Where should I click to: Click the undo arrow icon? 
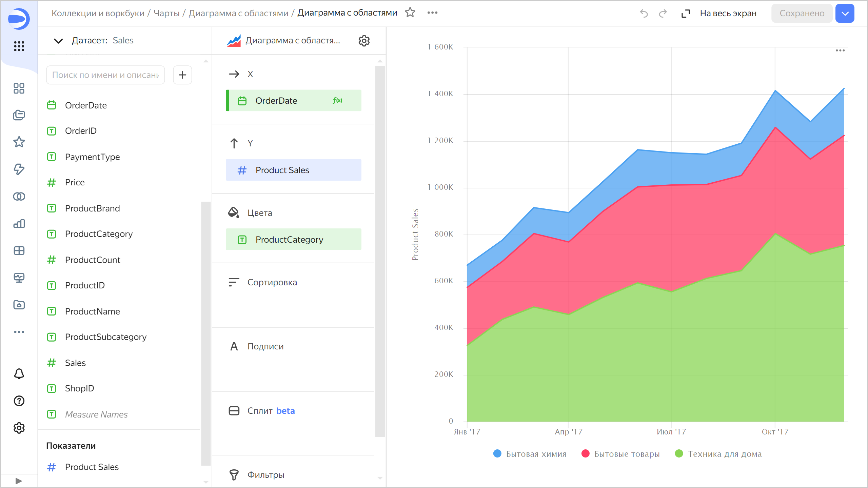pos(644,13)
